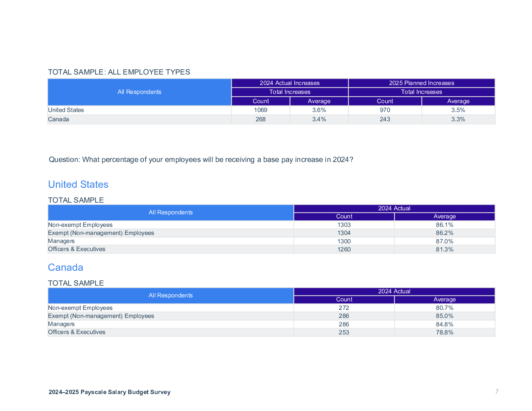Select US Managers average 87.0%
The image size is (532, 411).
pos(445,241)
